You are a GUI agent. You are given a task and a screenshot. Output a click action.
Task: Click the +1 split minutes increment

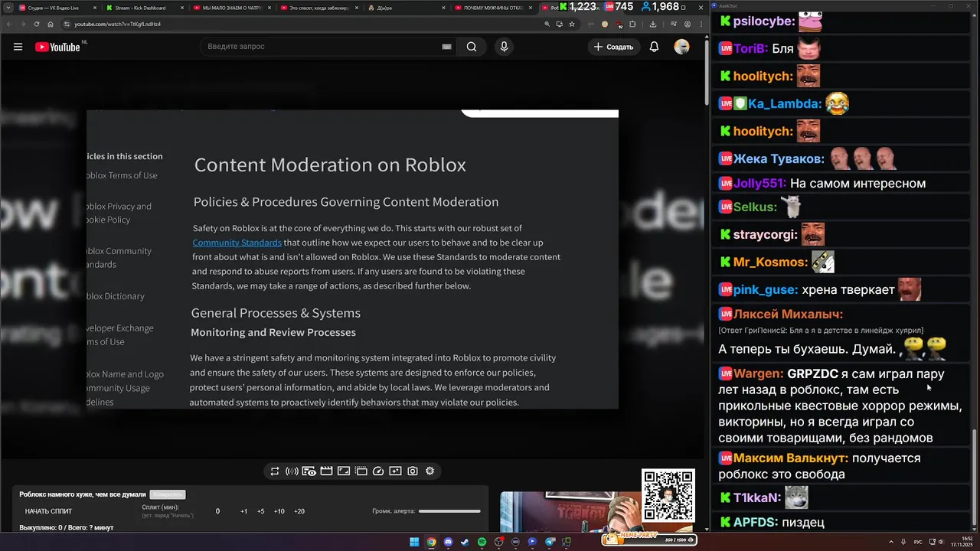243,511
